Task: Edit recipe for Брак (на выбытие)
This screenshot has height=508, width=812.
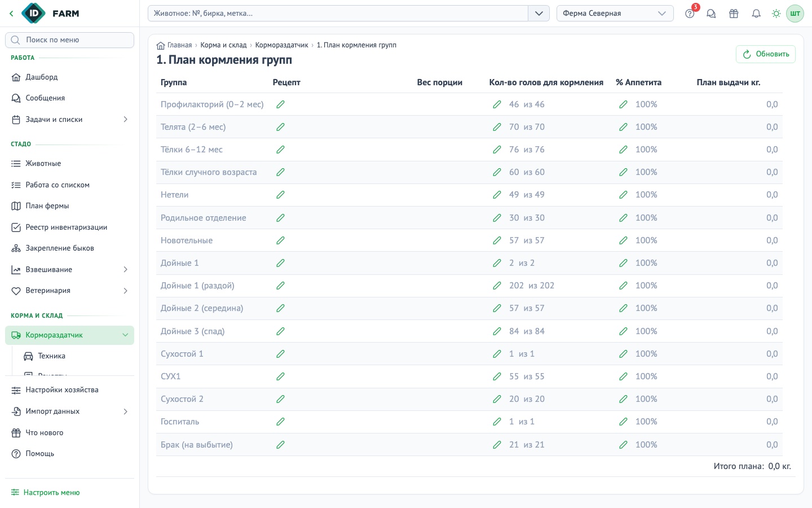Action: coord(280,445)
